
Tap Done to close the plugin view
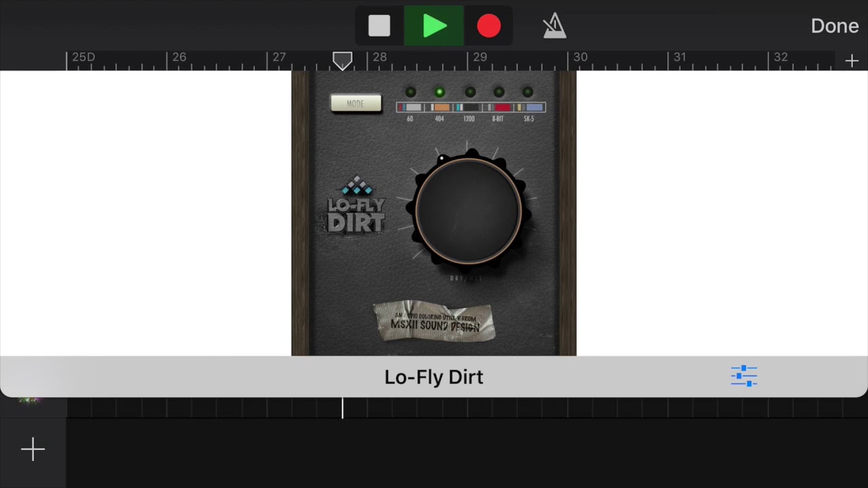tap(835, 26)
